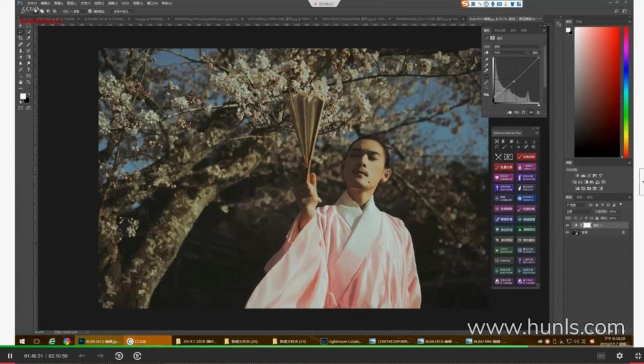Select the Pen tool
Screen dimensions: 644x364
tap(20, 70)
